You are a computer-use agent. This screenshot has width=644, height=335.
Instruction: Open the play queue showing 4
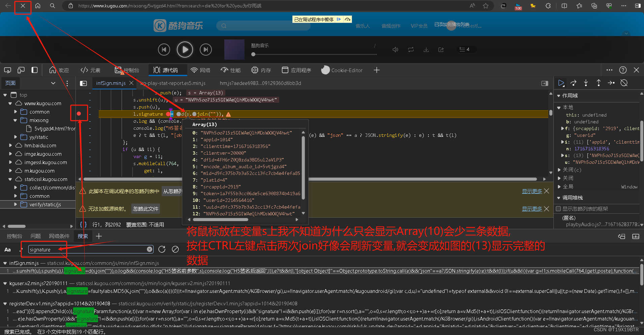click(464, 49)
